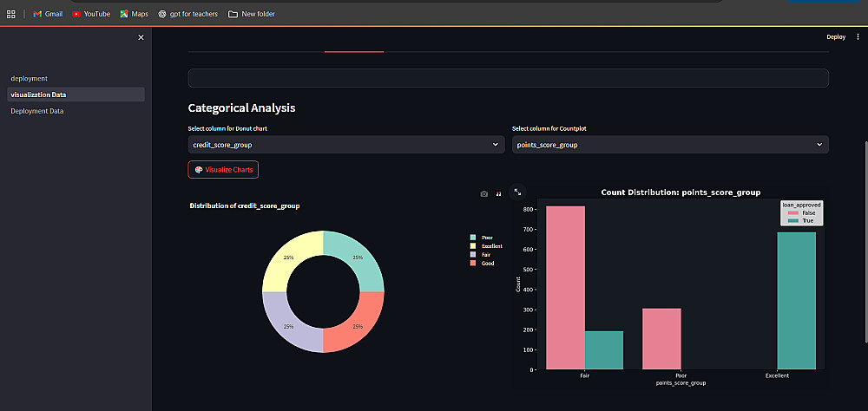
Task: Select the visualization Data page
Action: pos(76,95)
